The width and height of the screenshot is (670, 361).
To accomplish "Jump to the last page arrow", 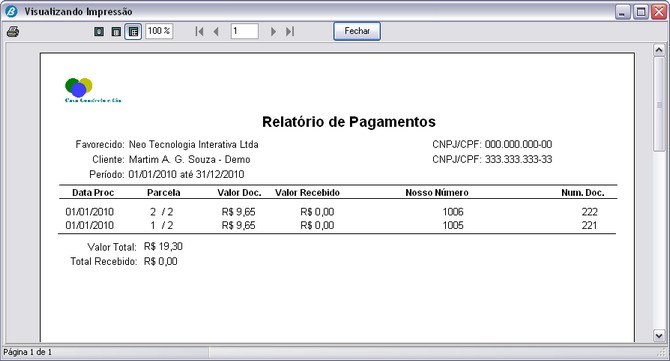I will 290,32.
